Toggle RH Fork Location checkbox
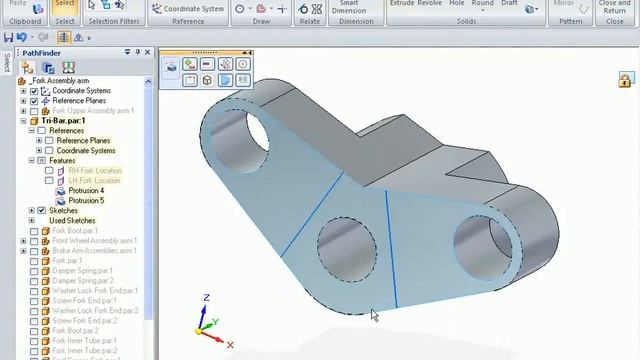 click(x=49, y=171)
